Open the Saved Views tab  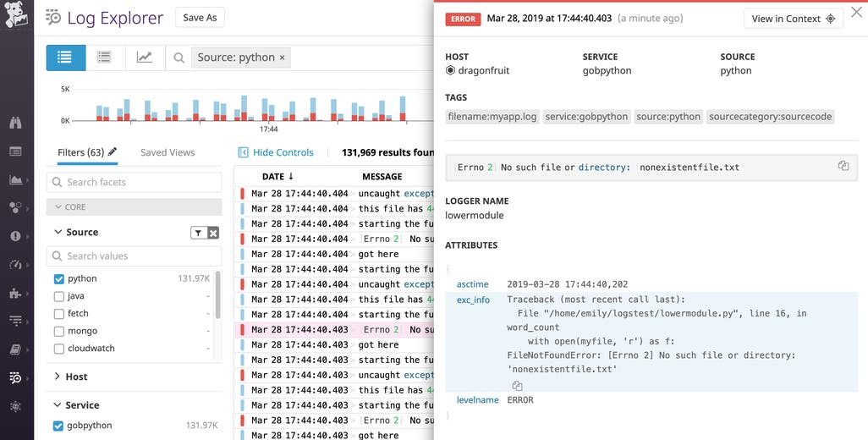168,152
